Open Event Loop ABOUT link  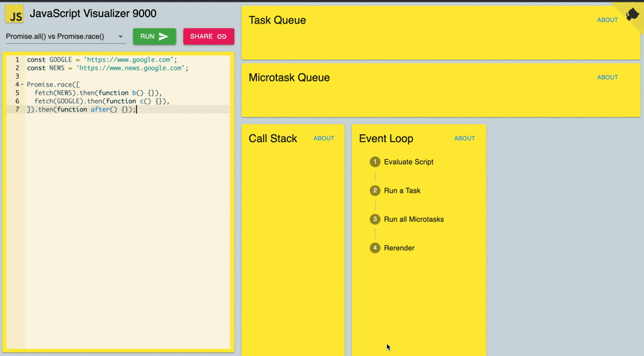coord(464,138)
